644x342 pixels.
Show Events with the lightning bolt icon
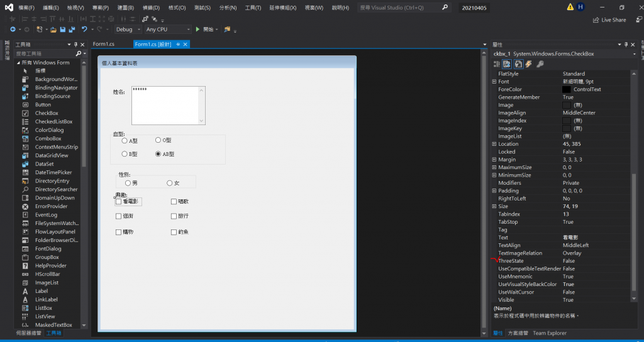[x=529, y=64]
